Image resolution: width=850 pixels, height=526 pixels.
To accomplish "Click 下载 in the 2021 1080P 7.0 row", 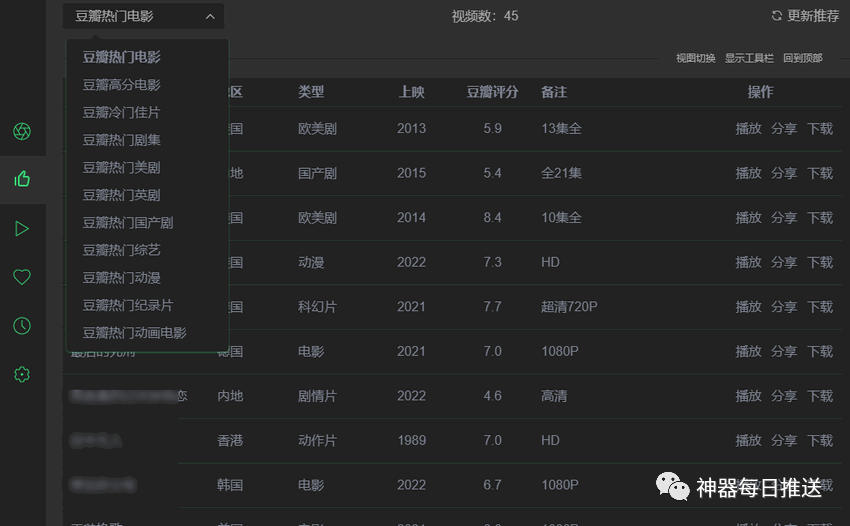I will [x=820, y=351].
